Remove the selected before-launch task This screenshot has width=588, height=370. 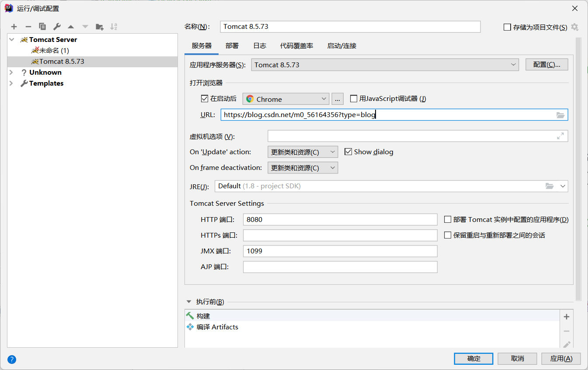(567, 331)
